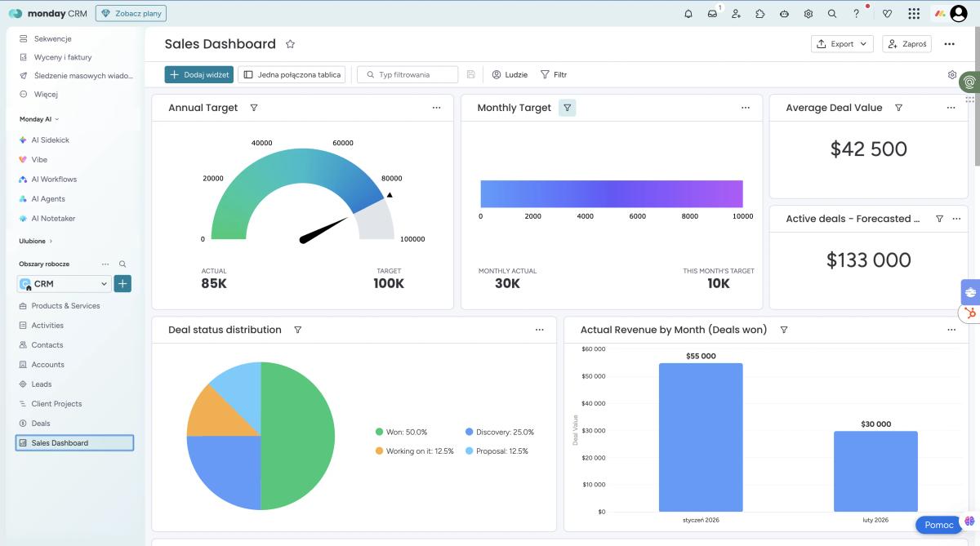Open the inbox tray icon
This screenshot has height=546, width=980.
(712, 13)
